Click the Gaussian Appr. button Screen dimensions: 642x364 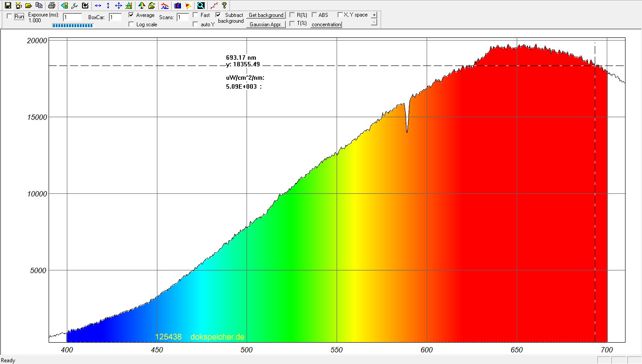pos(266,25)
